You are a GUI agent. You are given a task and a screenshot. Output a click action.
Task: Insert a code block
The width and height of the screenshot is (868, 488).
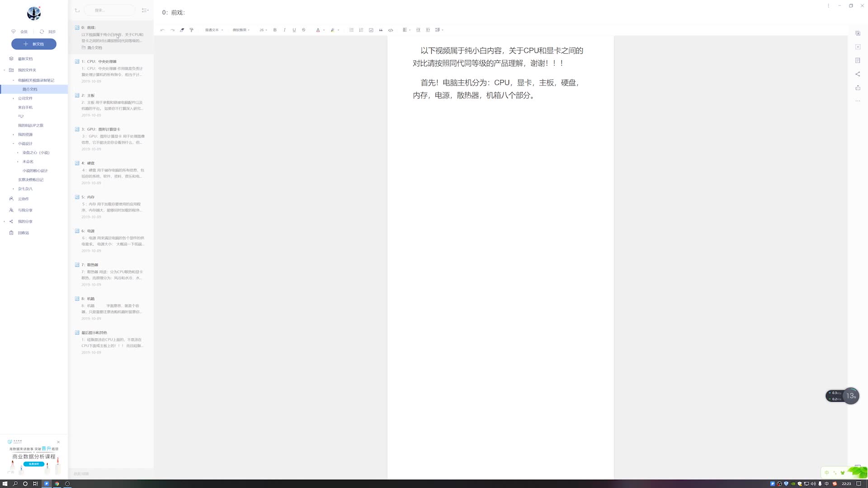pos(391,30)
